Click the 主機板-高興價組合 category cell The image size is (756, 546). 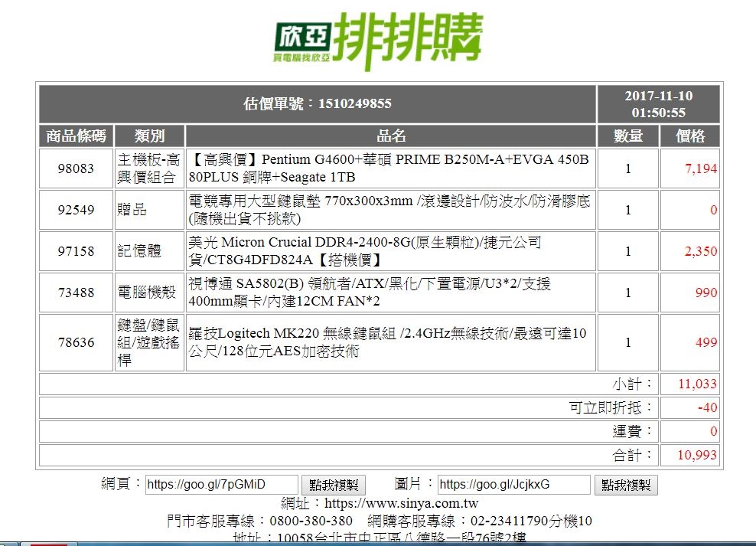coord(149,168)
